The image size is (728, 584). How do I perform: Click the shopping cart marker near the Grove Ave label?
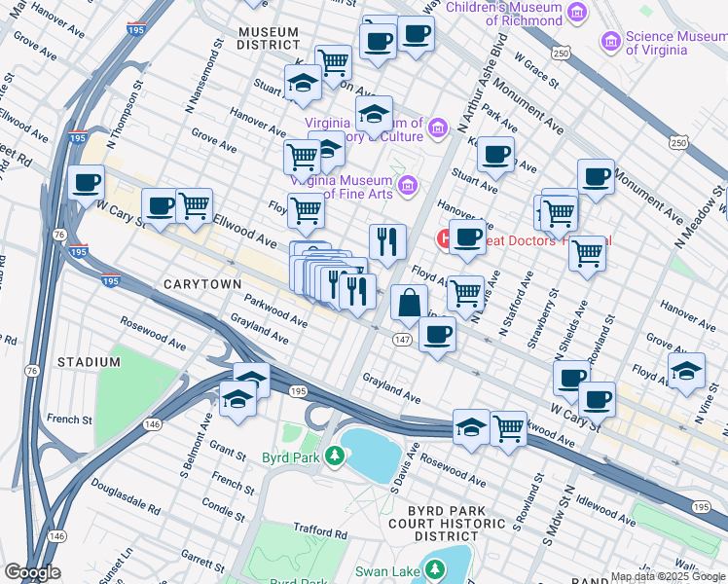click(x=303, y=159)
